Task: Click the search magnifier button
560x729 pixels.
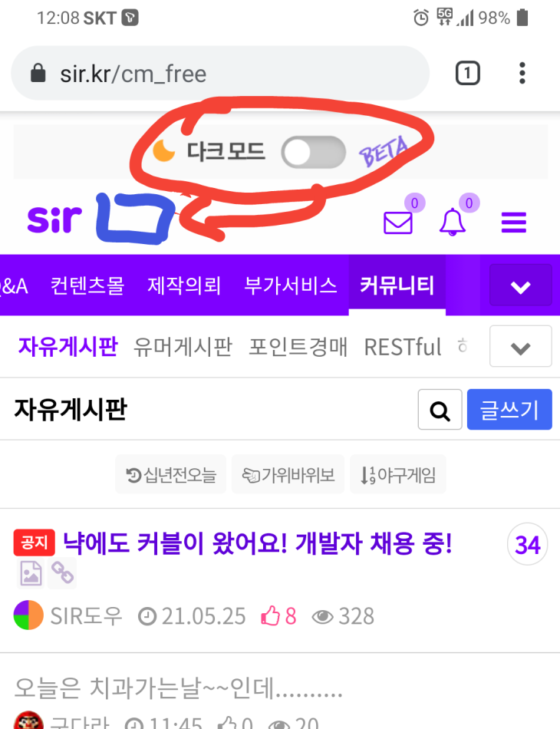Action: [440, 410]
